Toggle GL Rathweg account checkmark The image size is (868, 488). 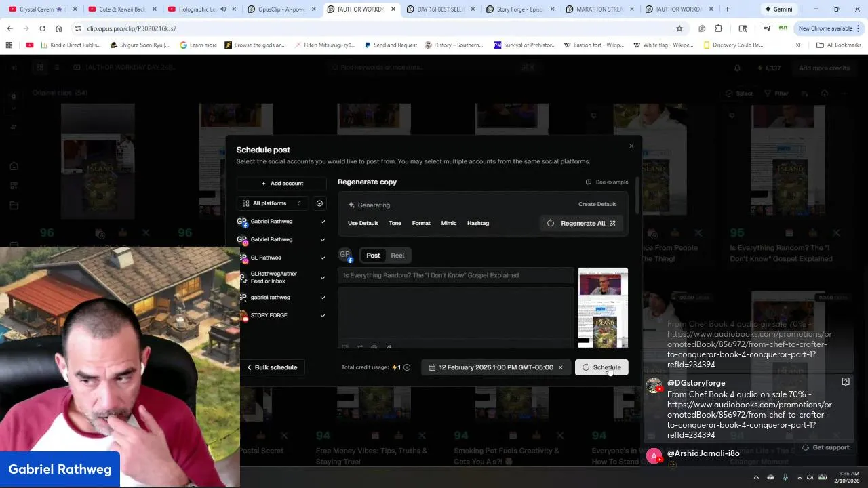click(323, 258)
